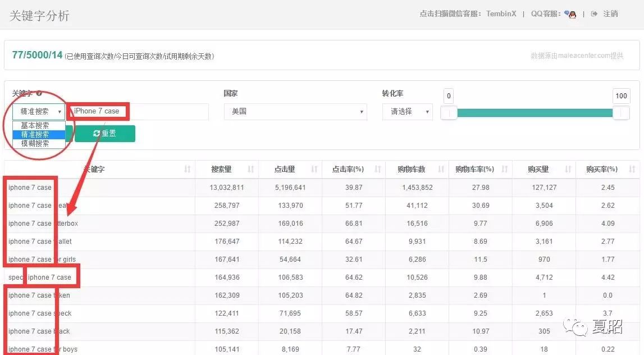Screen dimensions: 644x355
Task: Sort by 购买率(%) with its sort icon
Action: (x=632, y=169)
